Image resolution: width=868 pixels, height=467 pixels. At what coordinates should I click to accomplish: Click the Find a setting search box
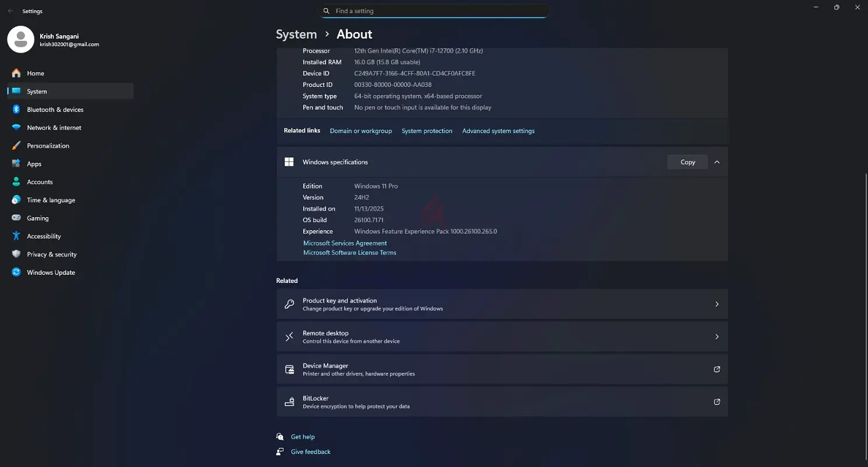(x=434, y=11)
